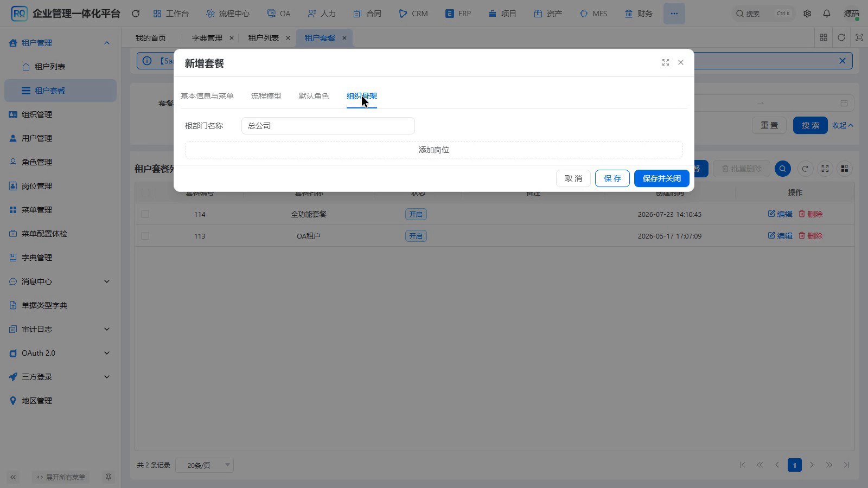Viewport: 868px width, 488px height.
Task: Reload current tab page icon
Action: click(841, 37)
